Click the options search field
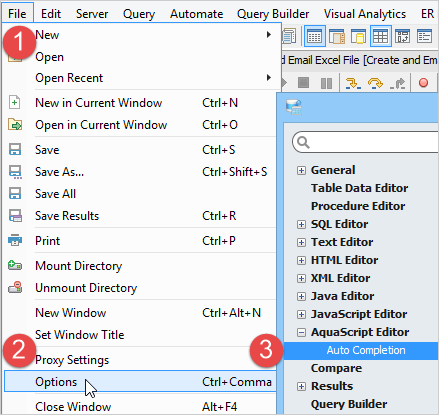Viewport: 439px width, 415px height. [x=365, y=142]
